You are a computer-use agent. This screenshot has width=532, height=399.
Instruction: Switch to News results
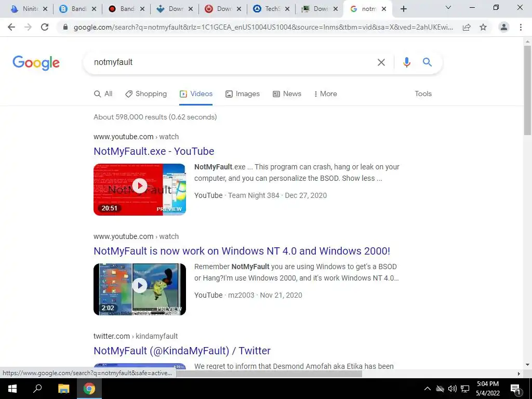287,94
